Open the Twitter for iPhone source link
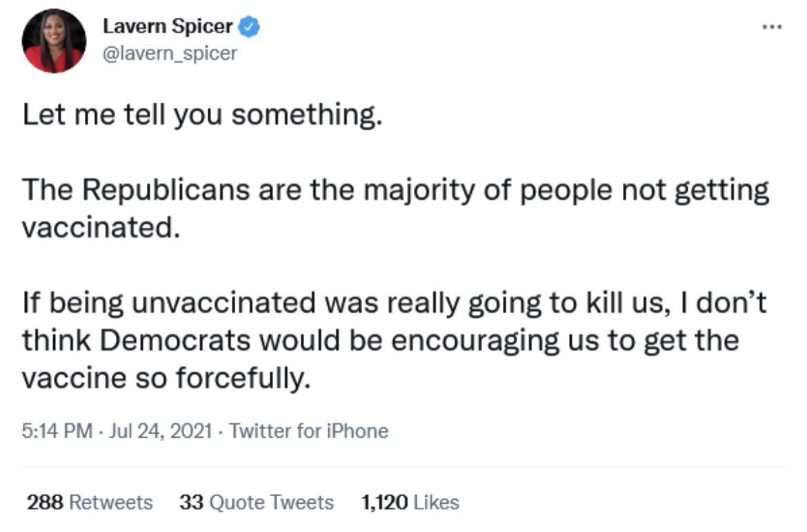The width and height of the screenshot is (807, 532). tap(309, 430)
